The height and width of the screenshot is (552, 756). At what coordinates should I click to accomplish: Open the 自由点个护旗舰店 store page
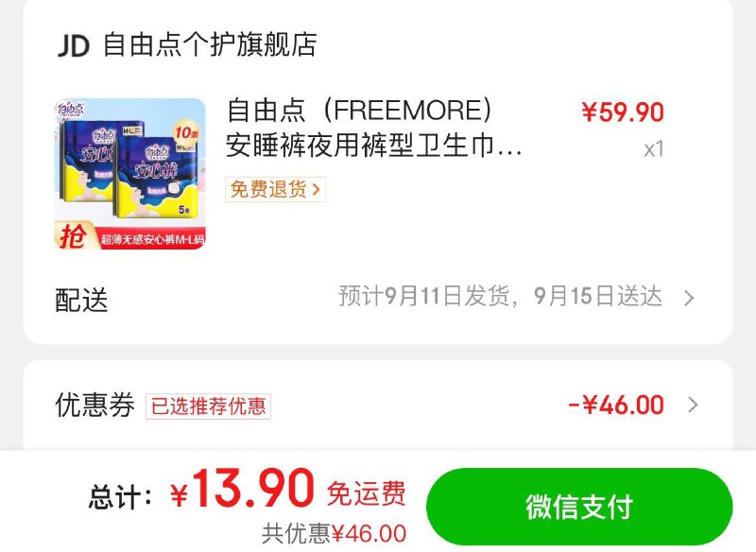coord(210,44)
